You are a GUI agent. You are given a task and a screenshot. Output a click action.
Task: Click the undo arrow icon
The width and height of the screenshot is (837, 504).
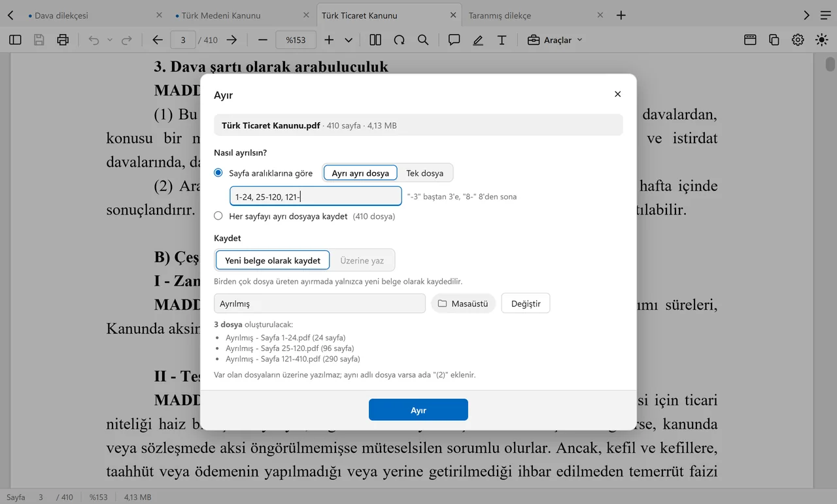point(94,40)
